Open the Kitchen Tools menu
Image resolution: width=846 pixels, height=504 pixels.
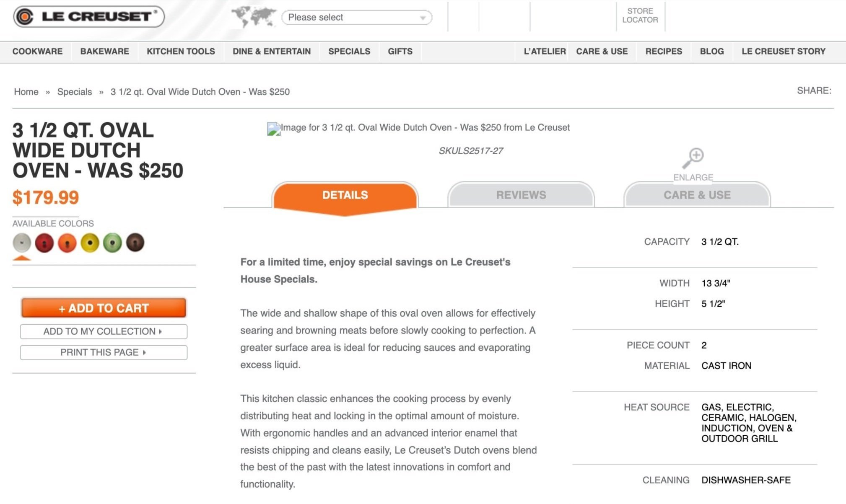click(x=181, y=52)
